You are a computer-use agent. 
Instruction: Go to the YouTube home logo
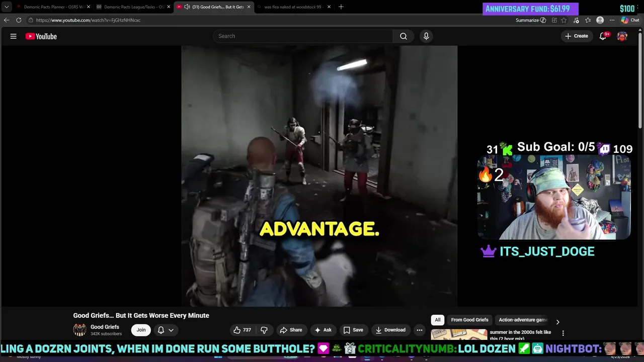pos(41,36)
